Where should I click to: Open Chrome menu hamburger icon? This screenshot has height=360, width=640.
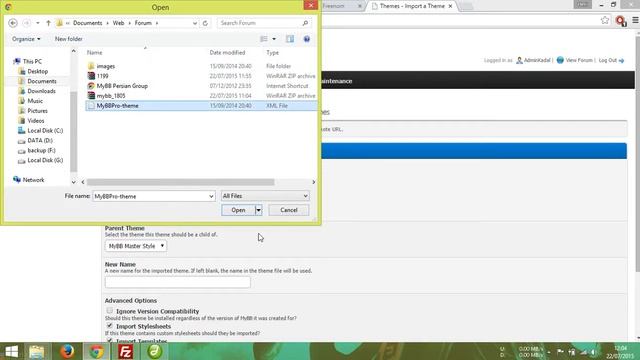tap(635, 20)
